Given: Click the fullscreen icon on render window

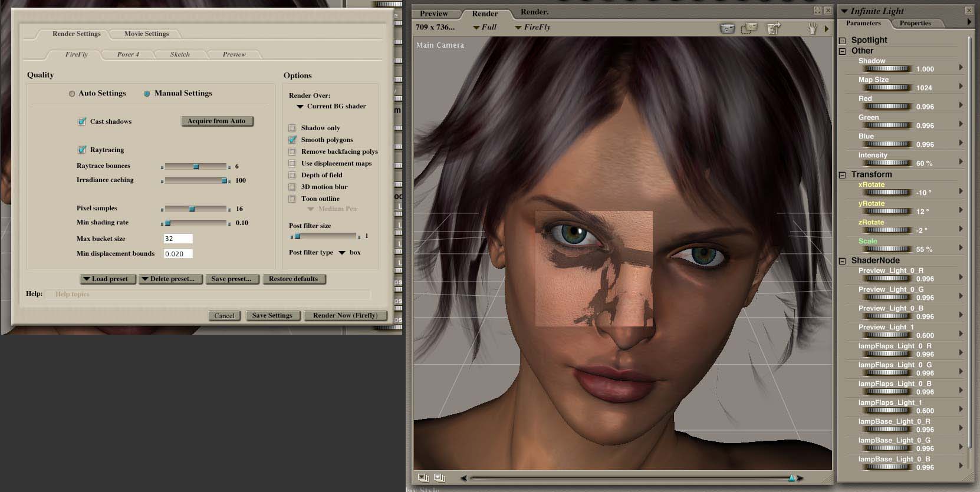Looking at the screenshot, I should pos(817,11).
